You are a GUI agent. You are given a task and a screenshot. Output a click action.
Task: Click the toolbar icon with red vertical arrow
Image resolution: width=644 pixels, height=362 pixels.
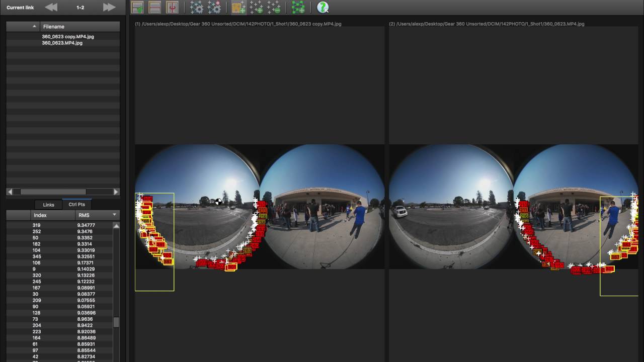coord(172,8)
